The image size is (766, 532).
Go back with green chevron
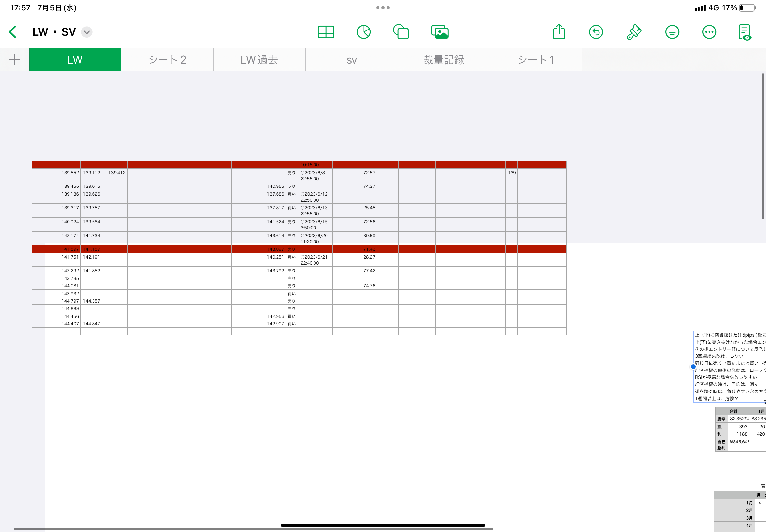click(x=13, y=32)
